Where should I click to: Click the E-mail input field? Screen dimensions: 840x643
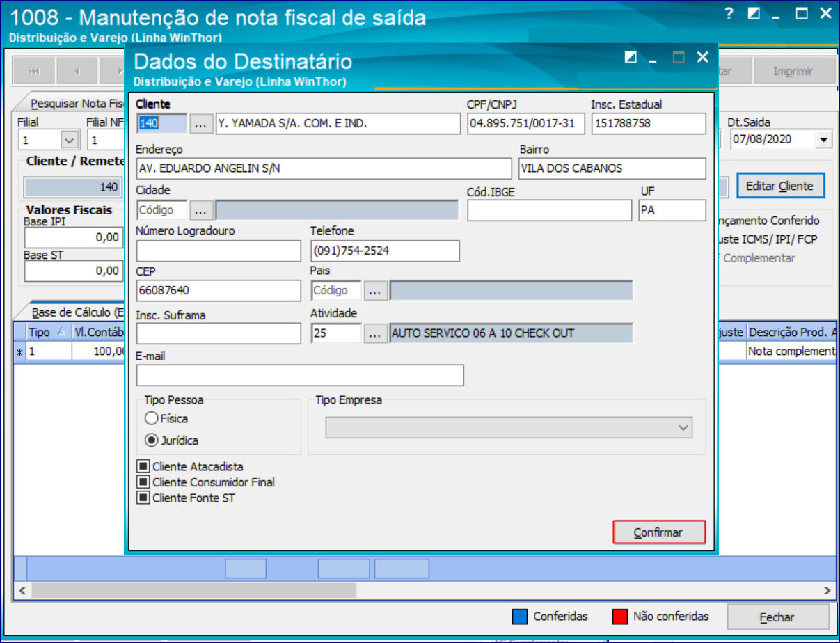pyautogui.click(x=299, y=376)
